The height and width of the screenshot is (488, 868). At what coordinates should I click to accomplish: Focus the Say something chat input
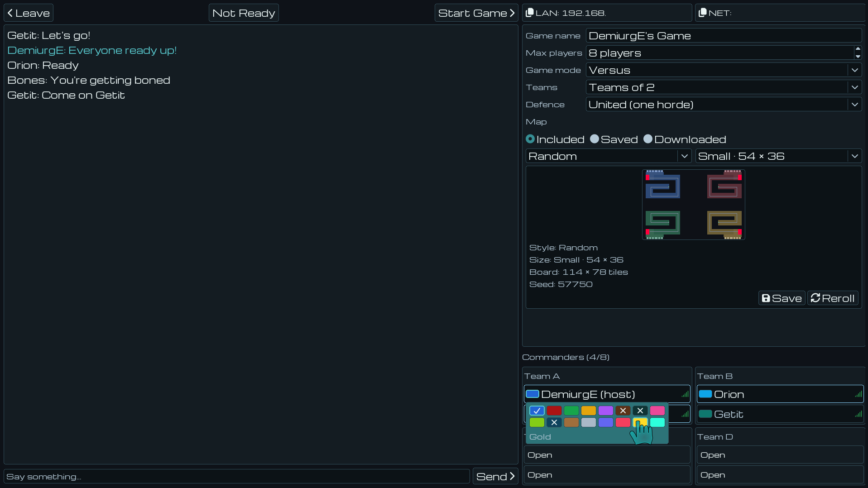point(237,476)
